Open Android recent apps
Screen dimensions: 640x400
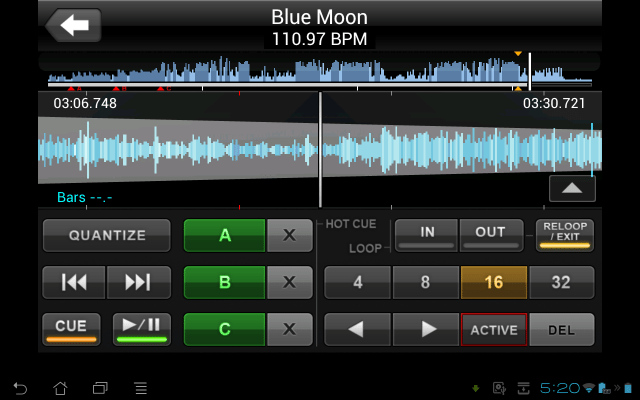point(100,388)
